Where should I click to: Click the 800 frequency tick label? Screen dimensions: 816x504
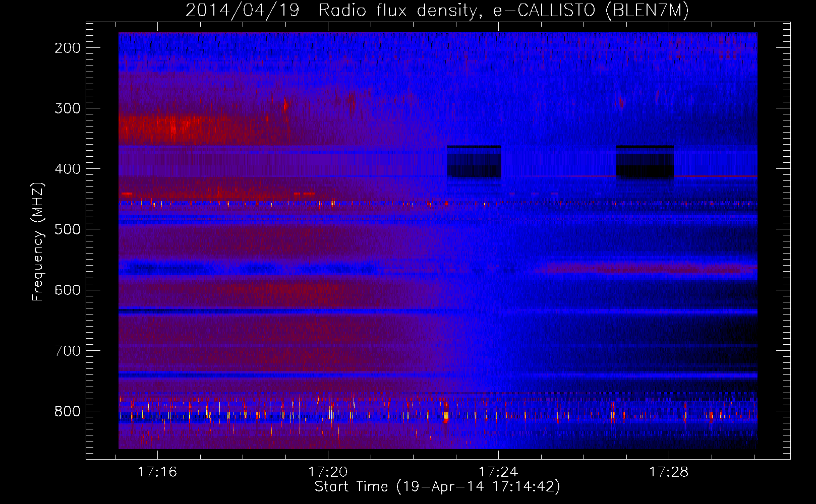[x=68, y=411]
